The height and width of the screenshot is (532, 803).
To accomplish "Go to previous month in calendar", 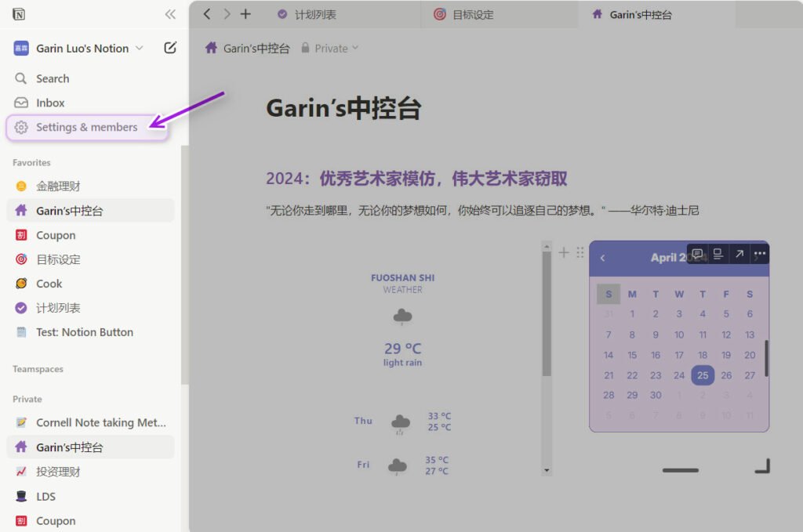I will (603, 258).
